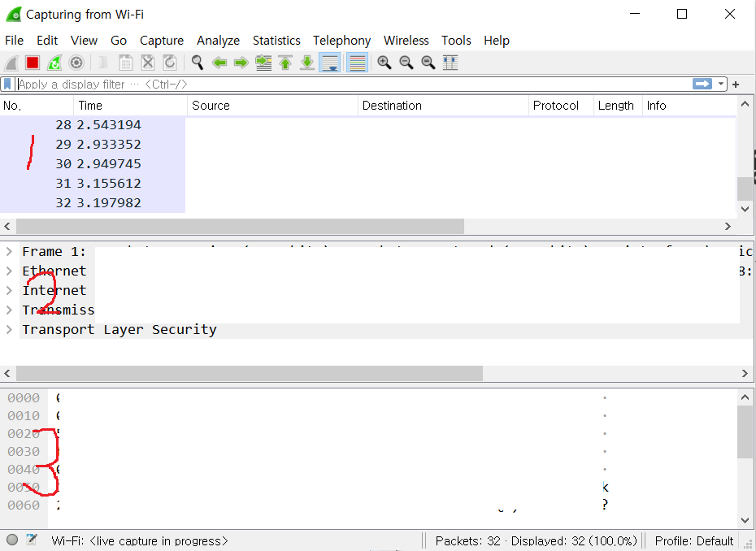This screenshot has width=756, height=551.
Task: Select packet 32 at time 3.197982
Action: (x=368, y=203)
